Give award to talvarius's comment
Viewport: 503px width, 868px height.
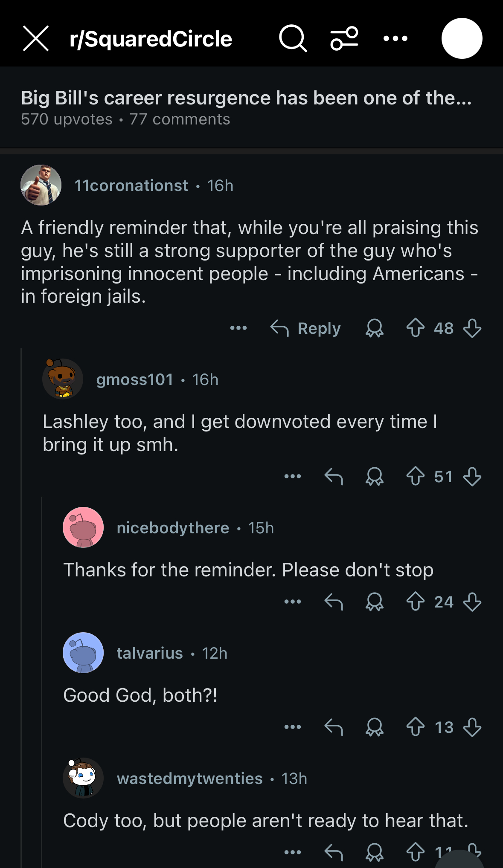pos(375,727)
